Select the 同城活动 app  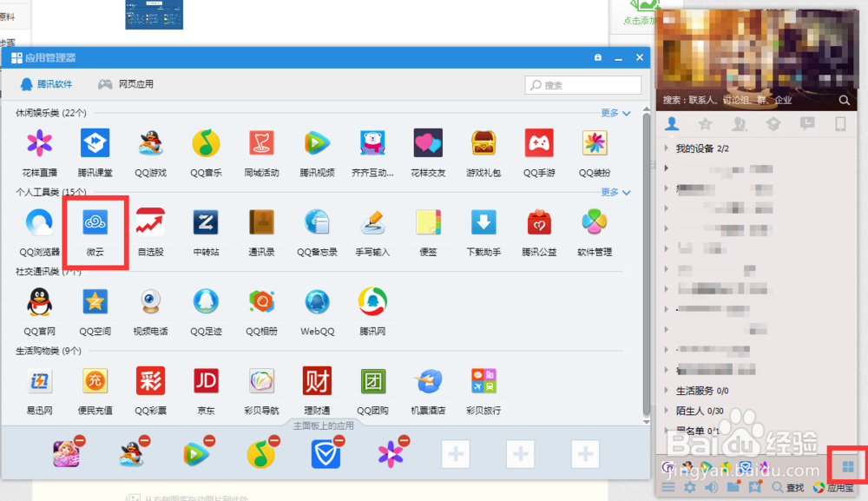point(262,143)
